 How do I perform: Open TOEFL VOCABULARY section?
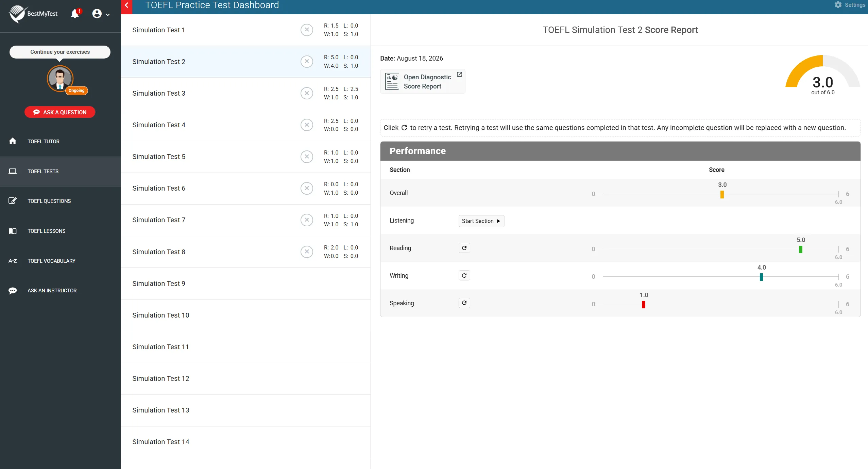click(x=61, y=261)
